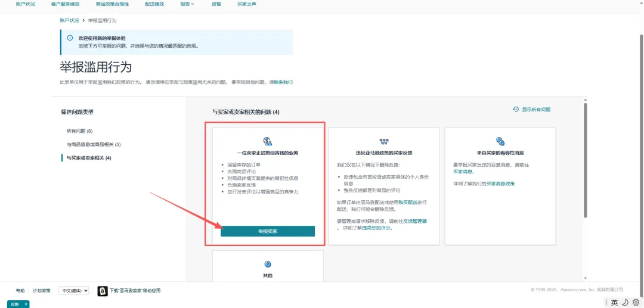
Task: Click heading 一位卖家正试图损害我的业务
Action: tap(268, 153)
